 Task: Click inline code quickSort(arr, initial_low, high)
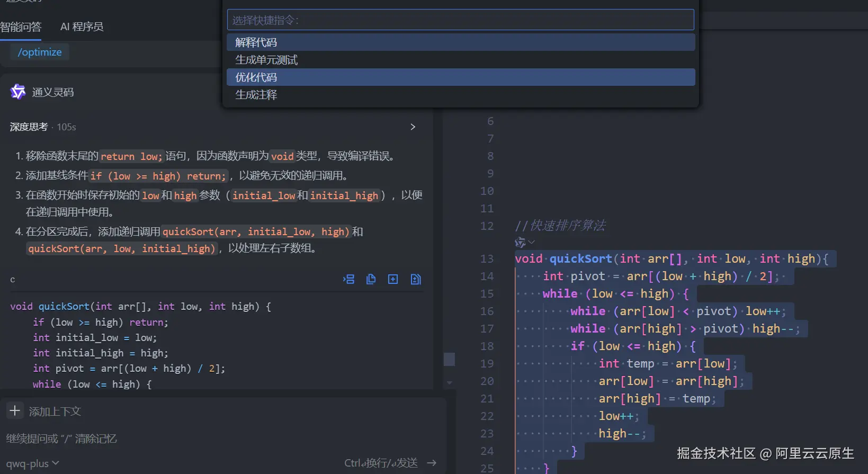(256, 232)
